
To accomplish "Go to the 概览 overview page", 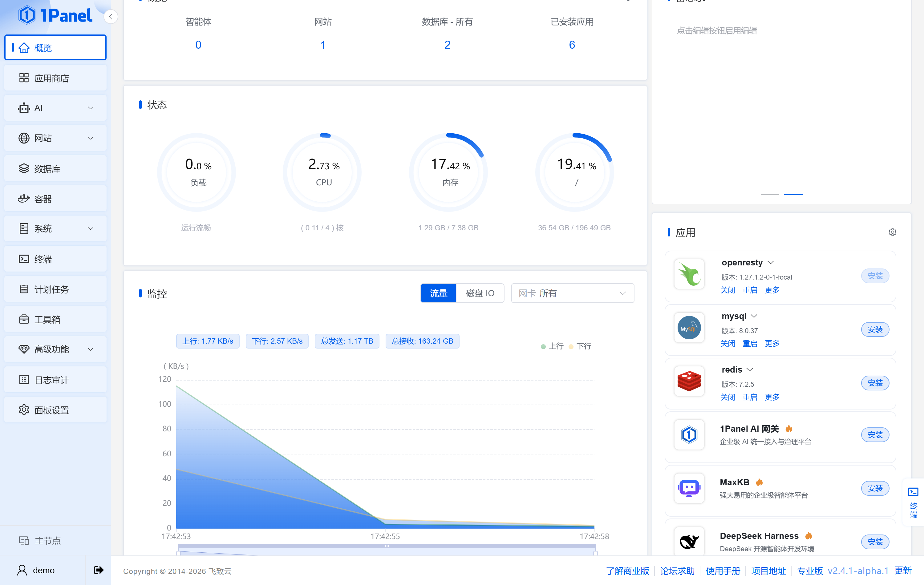I will pos(55,47).
